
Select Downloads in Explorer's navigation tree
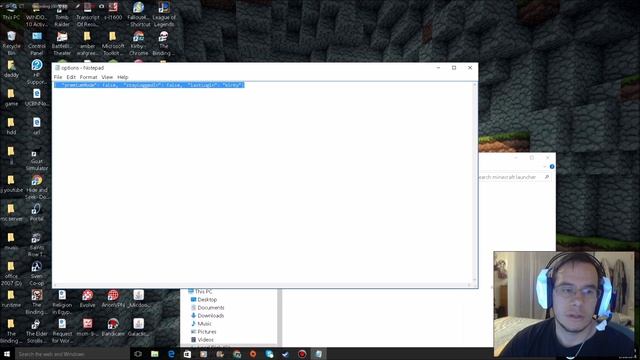click(207, 316)
